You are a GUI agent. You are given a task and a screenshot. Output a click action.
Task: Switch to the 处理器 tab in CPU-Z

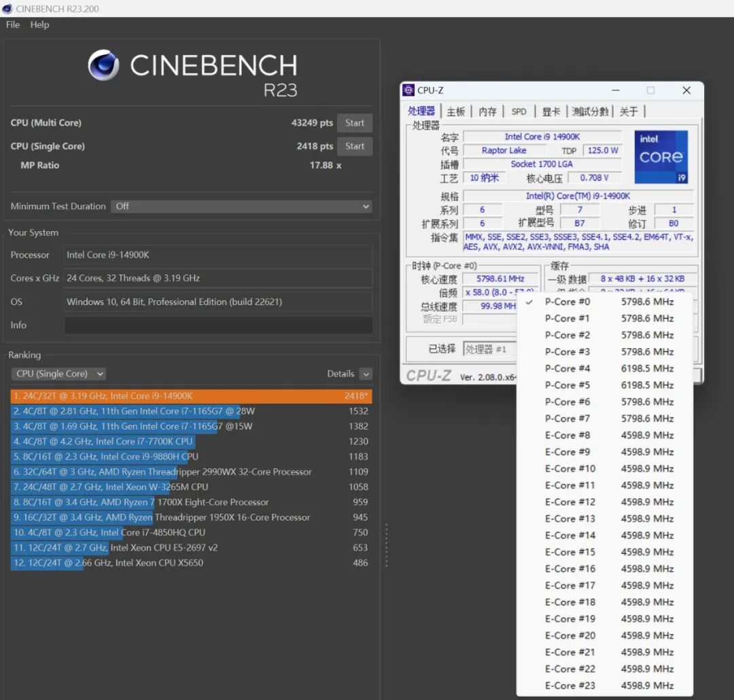tap(421, 111)
